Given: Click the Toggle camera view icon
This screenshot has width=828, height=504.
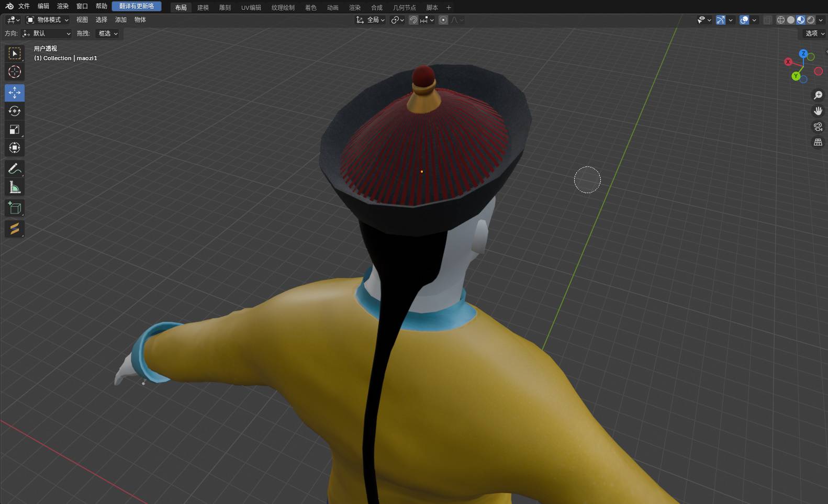Looking at the screenshot, I should click(x=818, y=127).
